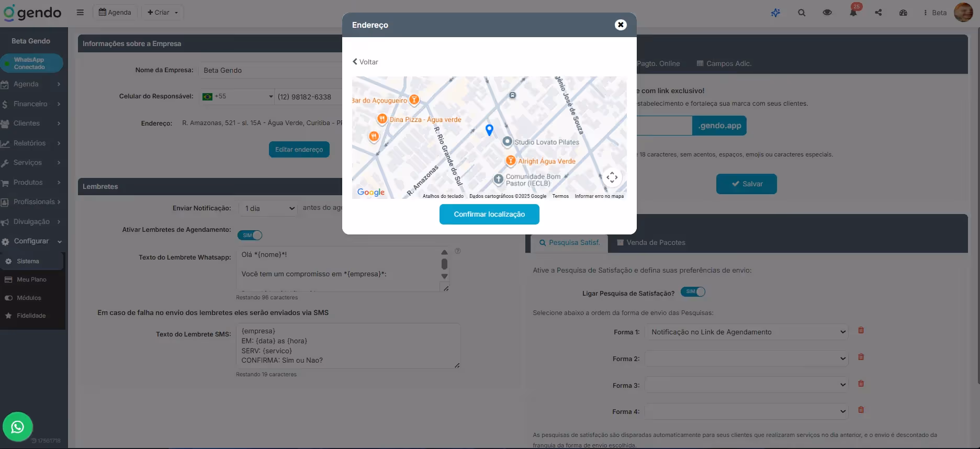Click help question icon beside Whatsapp text
This screenshot has width=980, height=449.
pos(458,251)
